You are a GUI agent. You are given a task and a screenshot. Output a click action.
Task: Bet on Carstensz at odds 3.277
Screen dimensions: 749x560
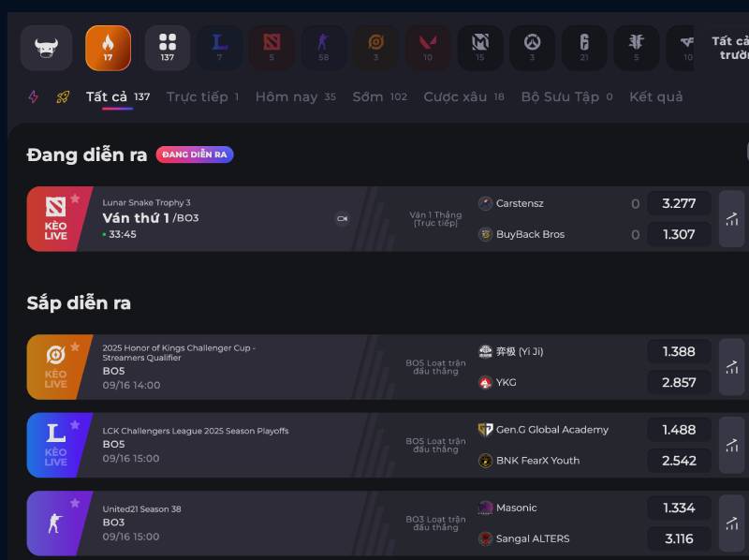(x=678, y=203)
